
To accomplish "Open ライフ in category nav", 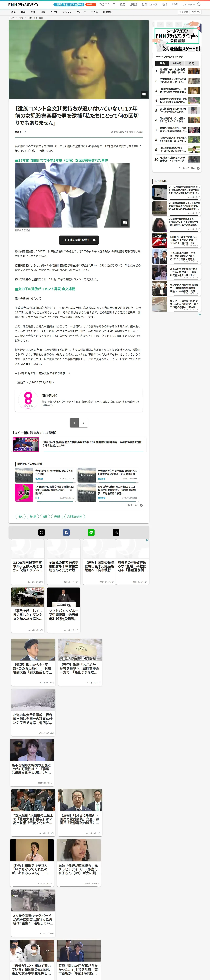I will point(54,12).
